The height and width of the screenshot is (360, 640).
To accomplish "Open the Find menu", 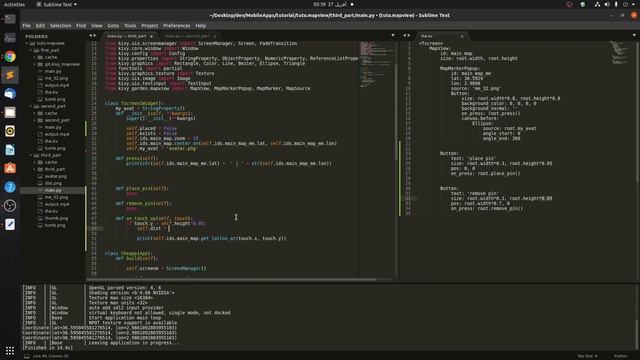I will coord(81,26).
